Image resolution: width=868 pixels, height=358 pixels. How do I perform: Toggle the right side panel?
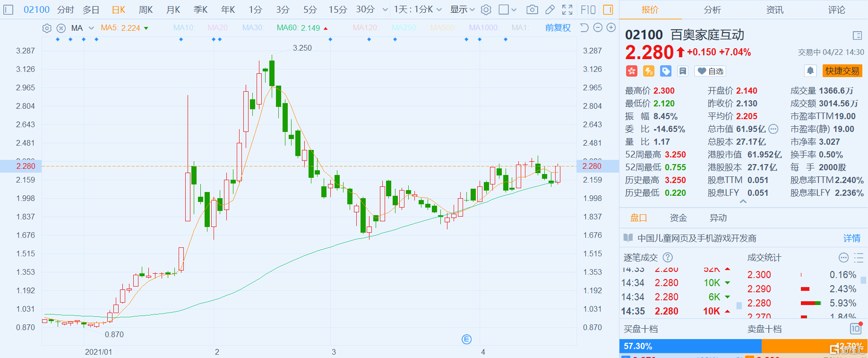click(x=609, y=9)
